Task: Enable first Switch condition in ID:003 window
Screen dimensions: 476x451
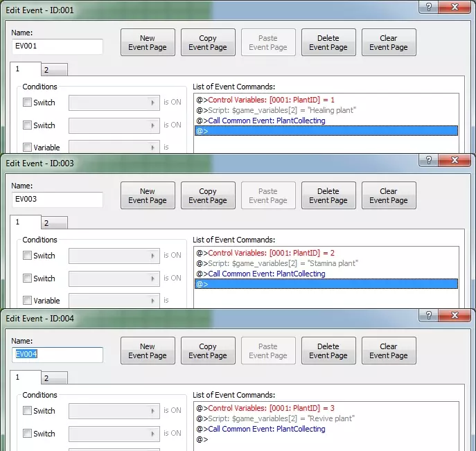Action: [x=27, y=256]
